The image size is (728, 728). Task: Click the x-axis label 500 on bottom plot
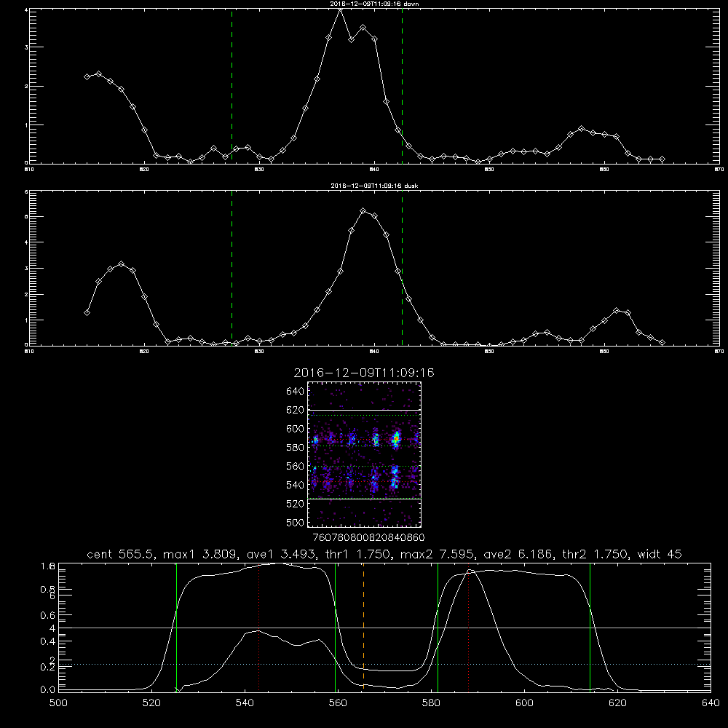(x=58, y=703)
